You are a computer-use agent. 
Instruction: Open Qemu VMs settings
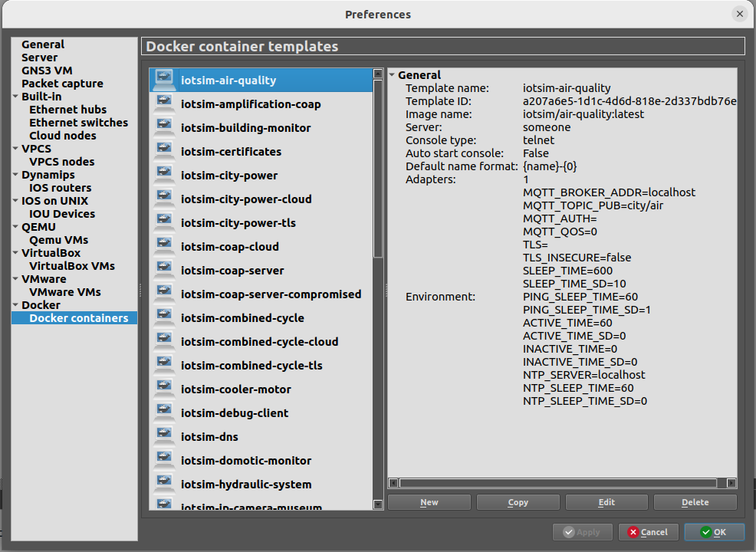tap(59, 240)
